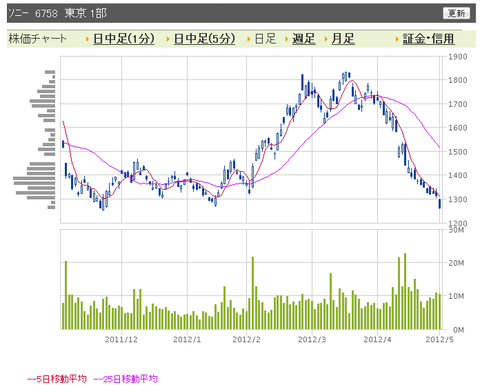The height and width of the screenshot is (385, 480).
Task: Click the 2012/3 date axis label
Action: 312,339
